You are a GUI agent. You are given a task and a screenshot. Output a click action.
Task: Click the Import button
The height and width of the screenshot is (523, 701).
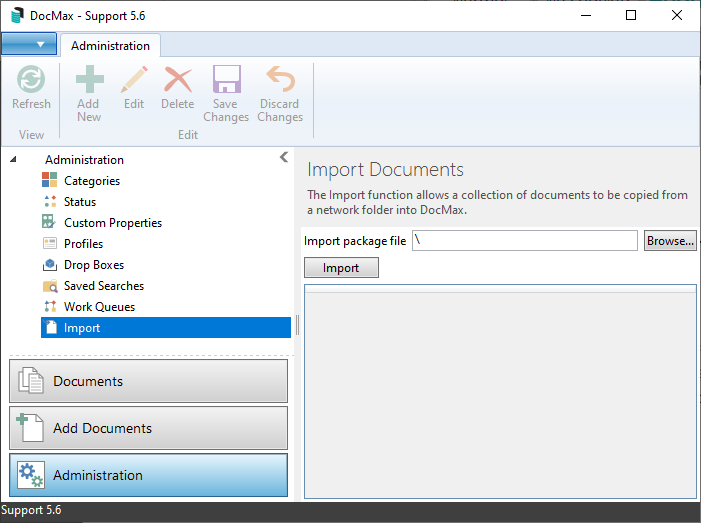click(x=341, y=267)
